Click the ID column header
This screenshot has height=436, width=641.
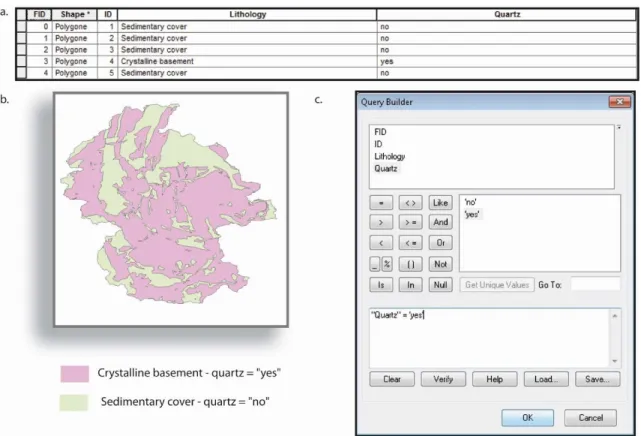[x=108, y=15]
